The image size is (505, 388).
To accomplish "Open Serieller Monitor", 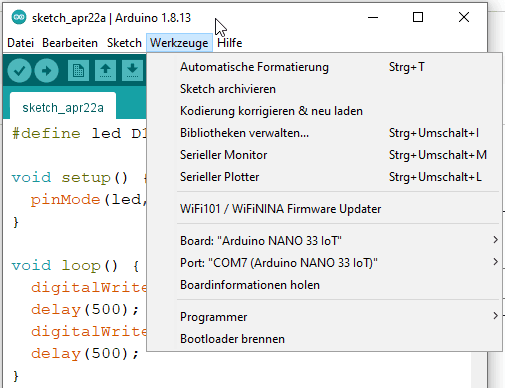I will (x=324, y=155).
